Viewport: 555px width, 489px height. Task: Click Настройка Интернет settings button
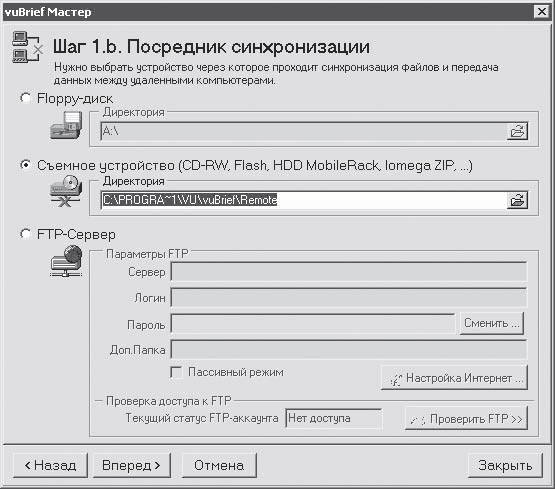[x=454, y=378]
